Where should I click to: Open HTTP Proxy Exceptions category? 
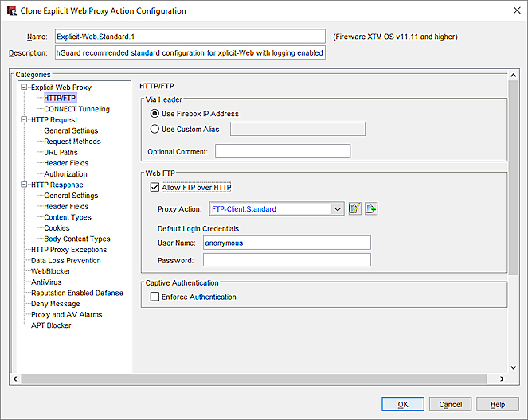(x=69, y=250)
